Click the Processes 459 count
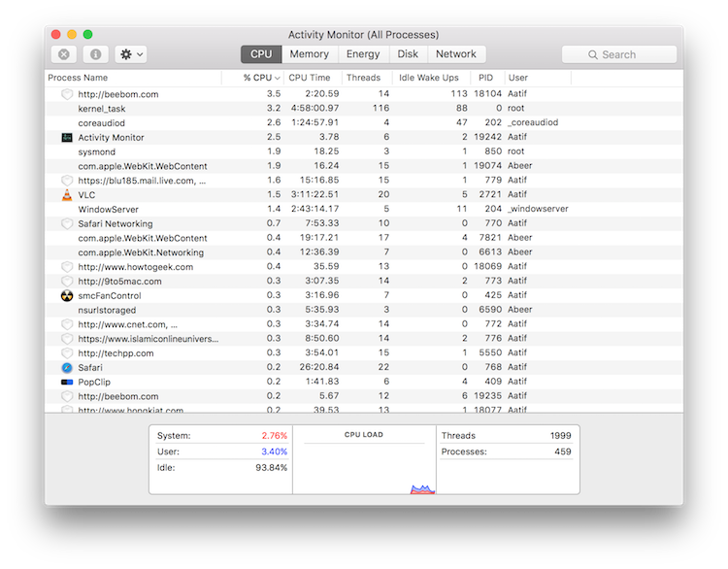This screenshot has height=569, width=728. click(x=563, y=452)
